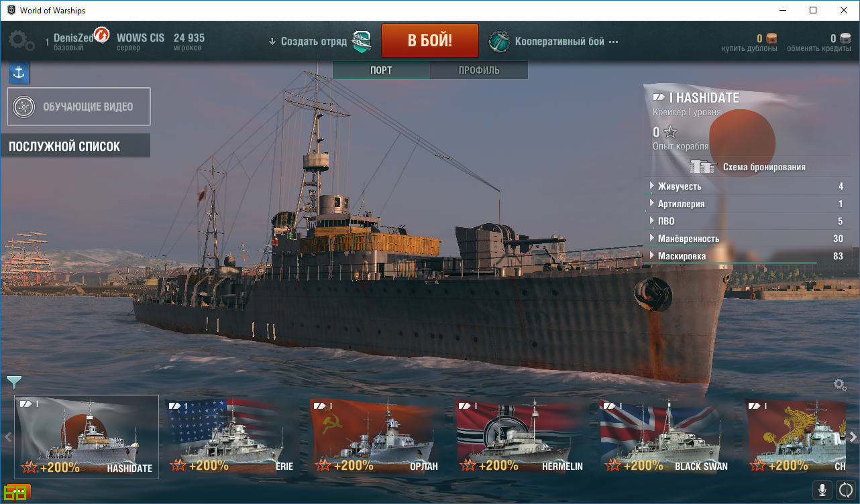
Task: Open the Схема бронирования armor layout
Action: [x=764, y=167]
